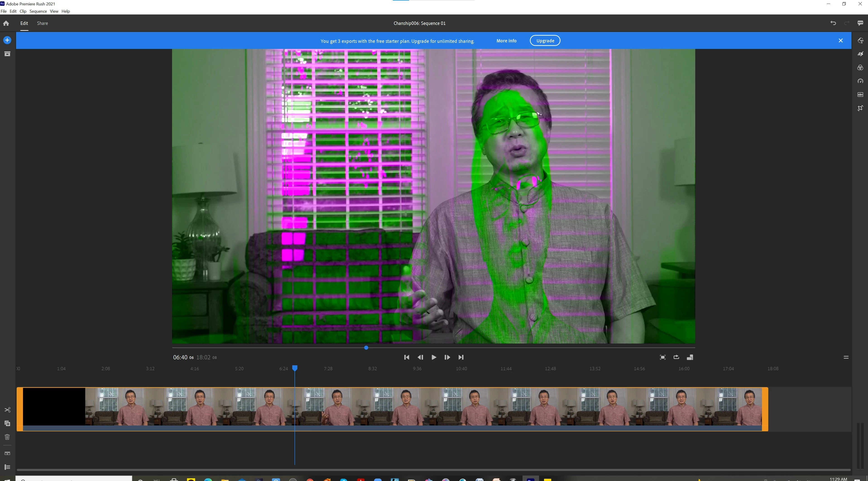This screenshot has width=868, height=481.
Task: Duplicate the selected clip
Action: pos(7,423)
